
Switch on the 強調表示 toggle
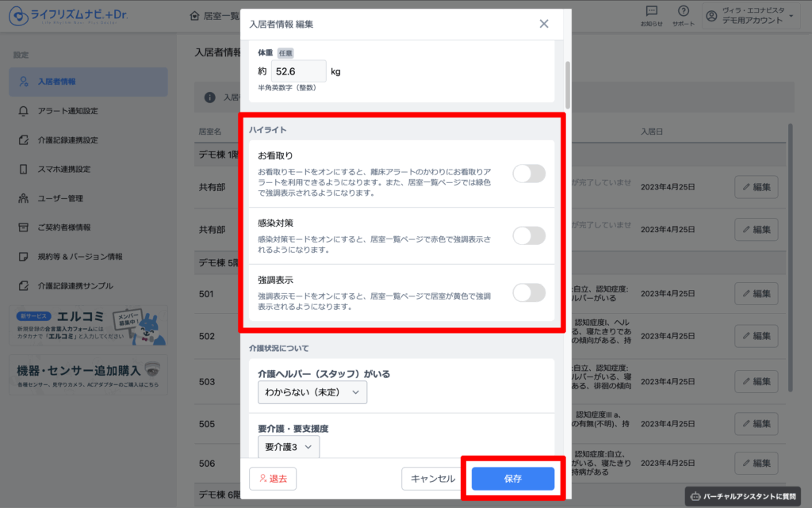(529, 292)
